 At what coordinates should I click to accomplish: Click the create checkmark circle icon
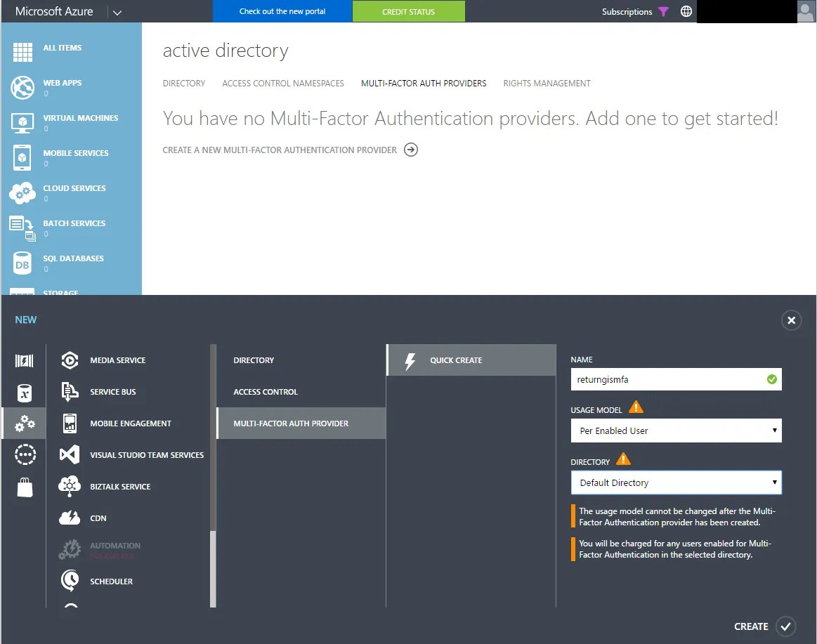pyautogui.click(x=785, y=626)
